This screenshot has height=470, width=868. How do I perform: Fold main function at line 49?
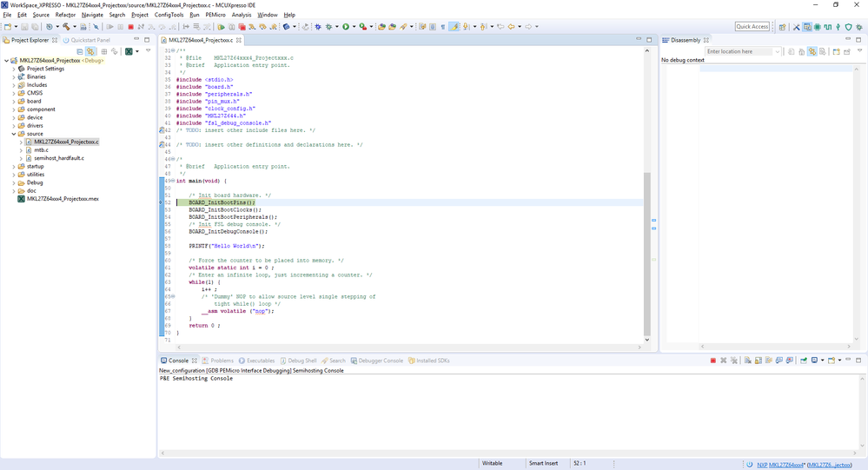[x=173, y=181]
